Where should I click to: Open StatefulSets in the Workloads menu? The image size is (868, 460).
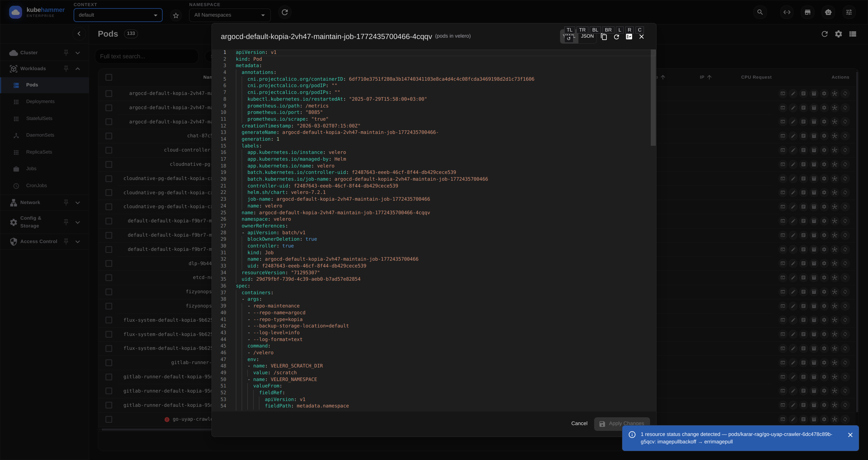(45, 119)
